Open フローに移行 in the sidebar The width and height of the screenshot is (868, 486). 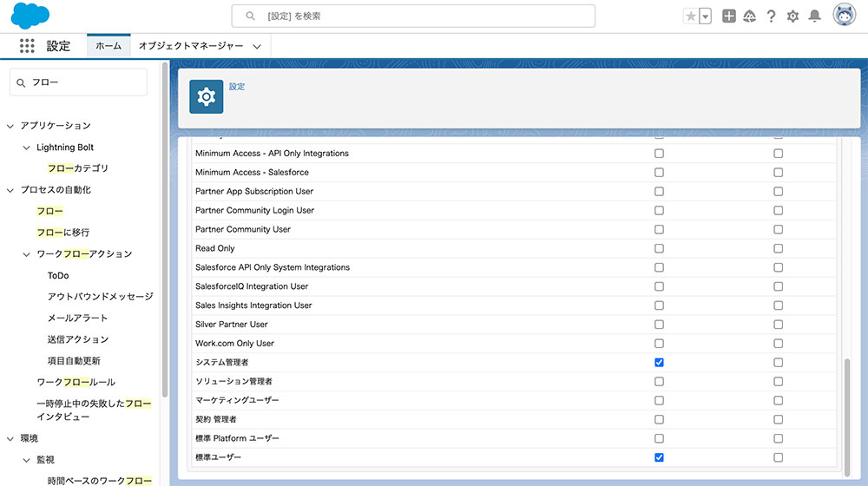pos(63,233)
